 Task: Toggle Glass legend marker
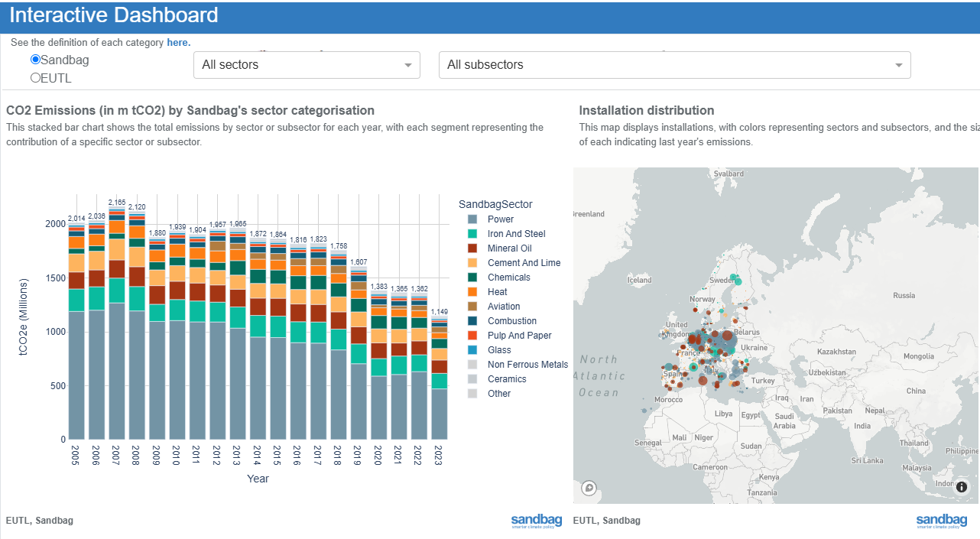coord(472,350)
